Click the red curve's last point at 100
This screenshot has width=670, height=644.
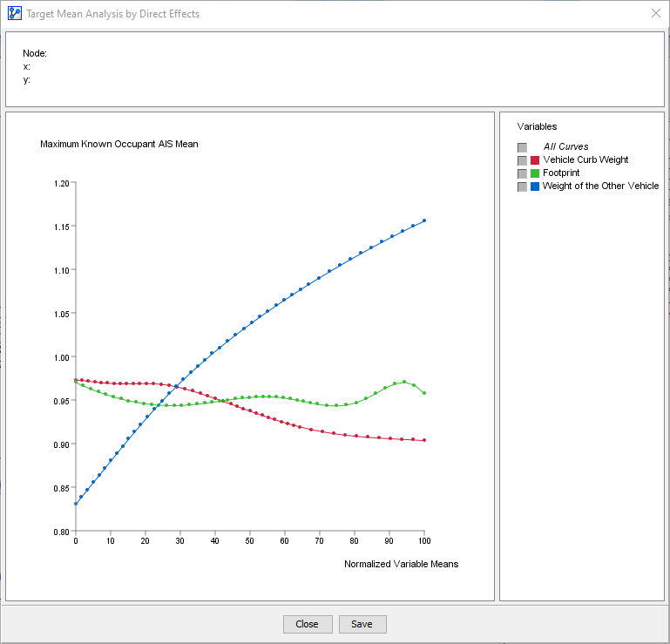[424, 440]
